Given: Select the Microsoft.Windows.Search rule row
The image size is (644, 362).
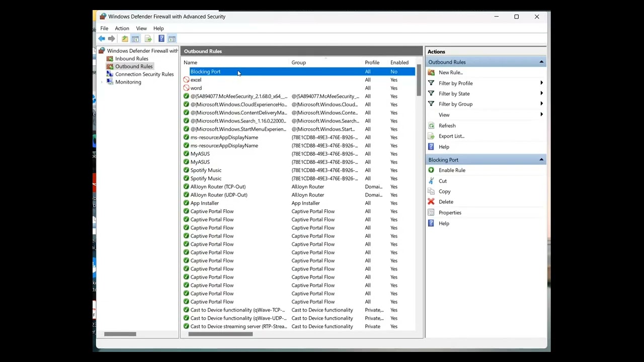Looking at the screenshot, I should click(298, 121).
